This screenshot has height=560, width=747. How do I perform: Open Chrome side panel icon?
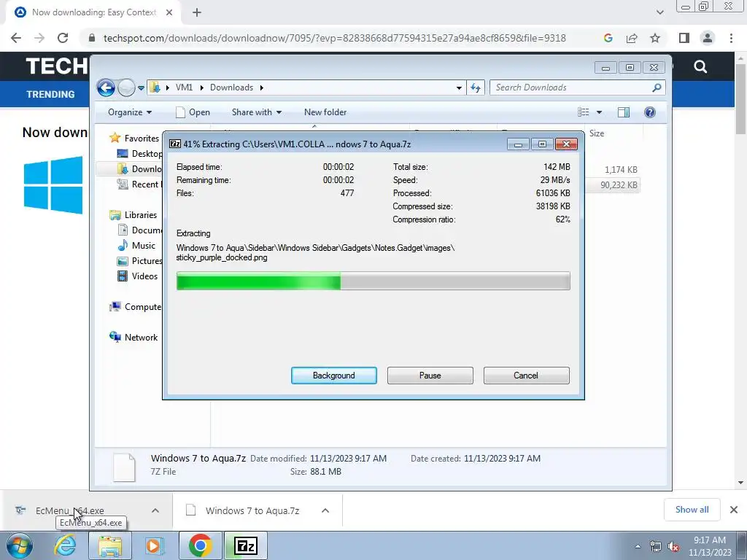684,38
